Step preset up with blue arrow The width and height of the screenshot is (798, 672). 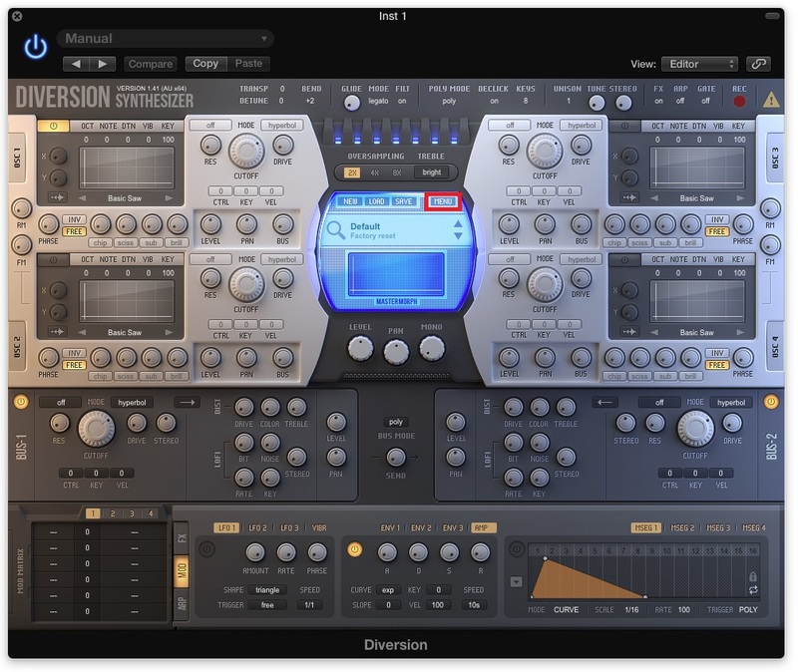tap(458, 224)
